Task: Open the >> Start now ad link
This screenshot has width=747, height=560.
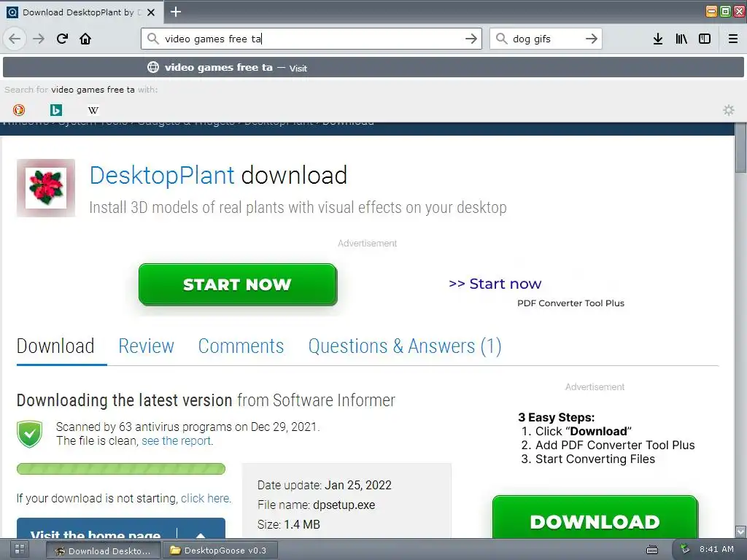Action: tap(495, 284)
